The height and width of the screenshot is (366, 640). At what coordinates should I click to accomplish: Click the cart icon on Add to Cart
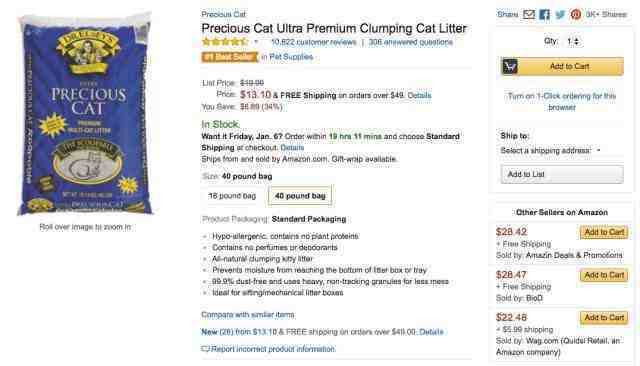coord(510,66)
